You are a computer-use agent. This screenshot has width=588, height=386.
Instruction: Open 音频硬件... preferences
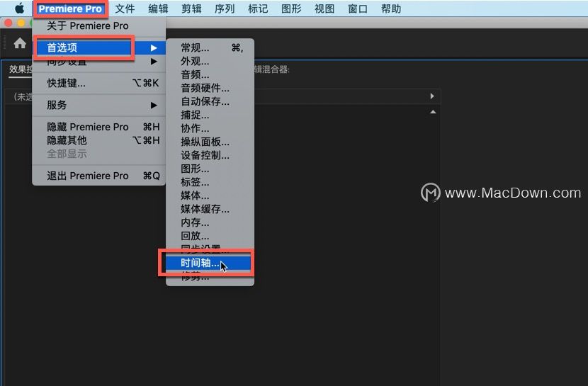pos(210,88)
